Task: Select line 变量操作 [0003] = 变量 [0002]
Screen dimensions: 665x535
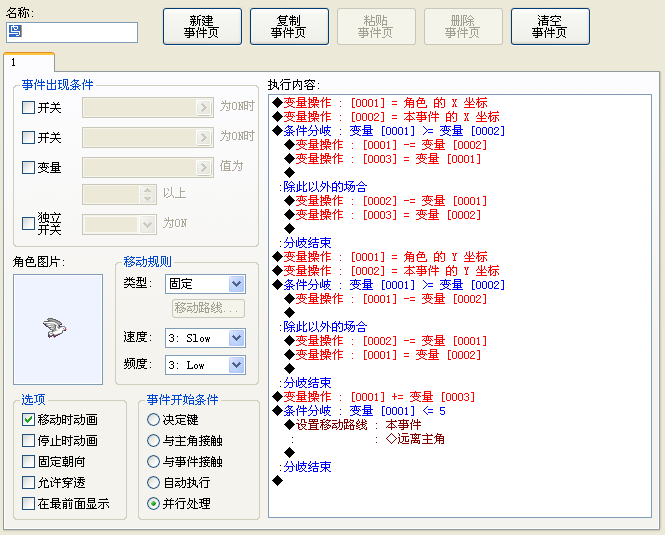Action: coord(383,215)
